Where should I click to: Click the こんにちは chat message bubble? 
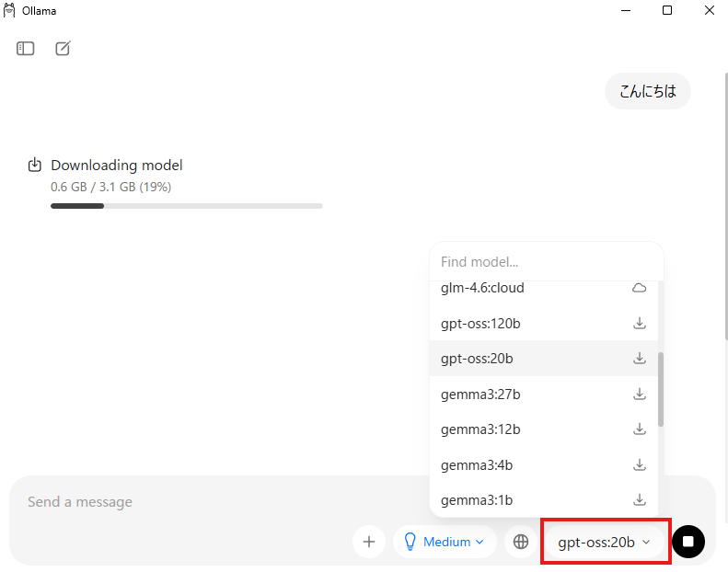(x=647, y=91)
